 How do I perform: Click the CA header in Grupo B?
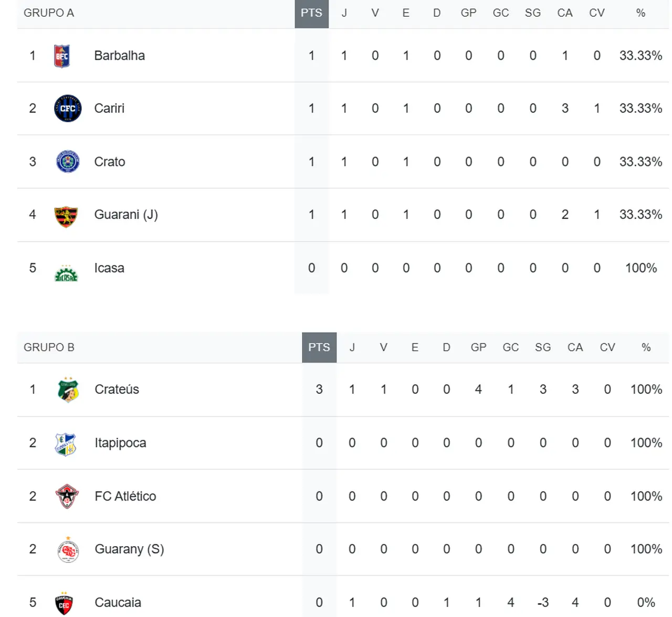[575, 348]
